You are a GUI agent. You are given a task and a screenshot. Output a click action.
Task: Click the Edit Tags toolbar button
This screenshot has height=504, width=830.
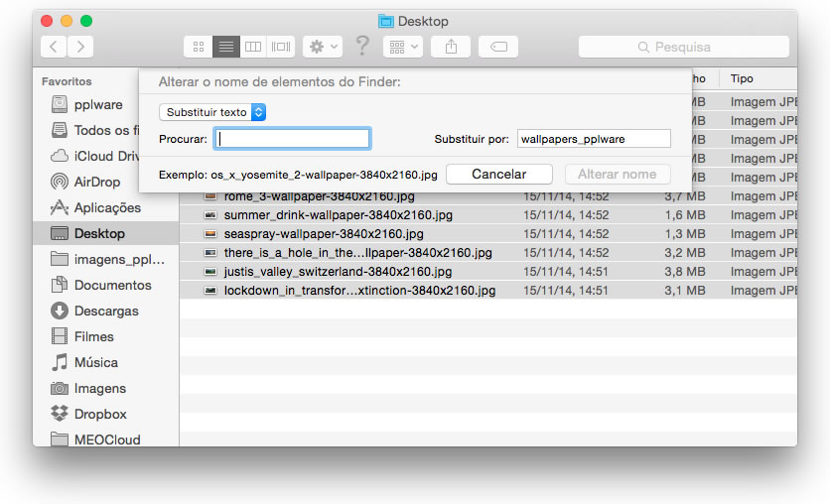coord(498,47)
